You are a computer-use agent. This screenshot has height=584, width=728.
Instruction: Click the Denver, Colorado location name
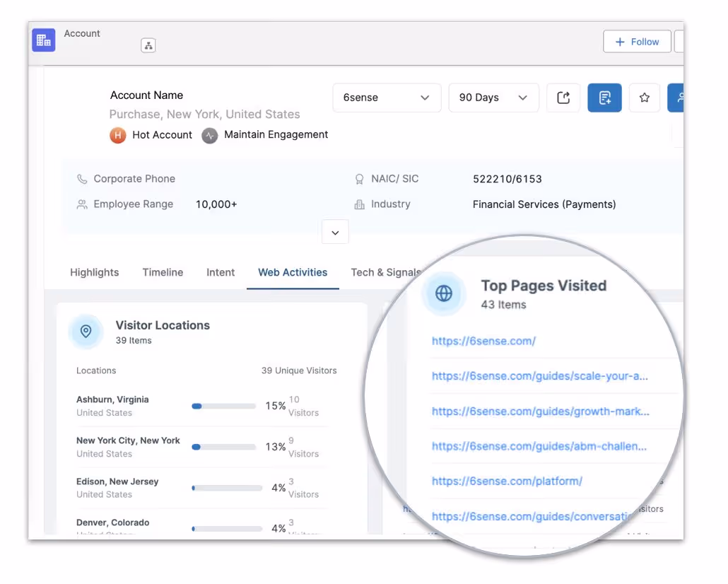point(113,522)
